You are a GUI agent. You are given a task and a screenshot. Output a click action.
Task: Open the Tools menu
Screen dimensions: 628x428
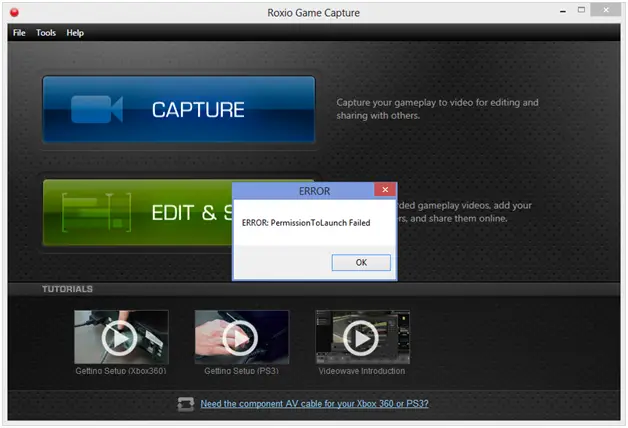(46, 33)
